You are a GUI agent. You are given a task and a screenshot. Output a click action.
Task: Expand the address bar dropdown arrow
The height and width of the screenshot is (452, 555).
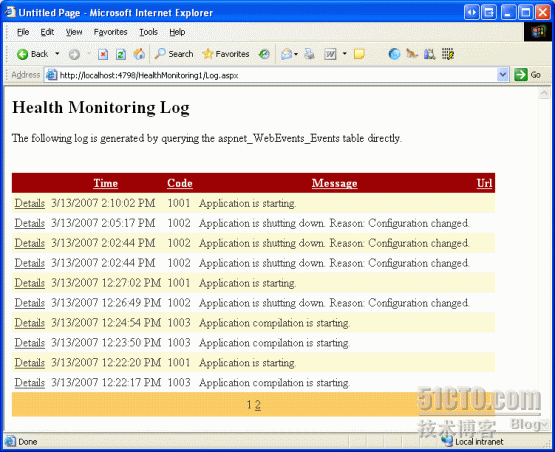(502, 75)
